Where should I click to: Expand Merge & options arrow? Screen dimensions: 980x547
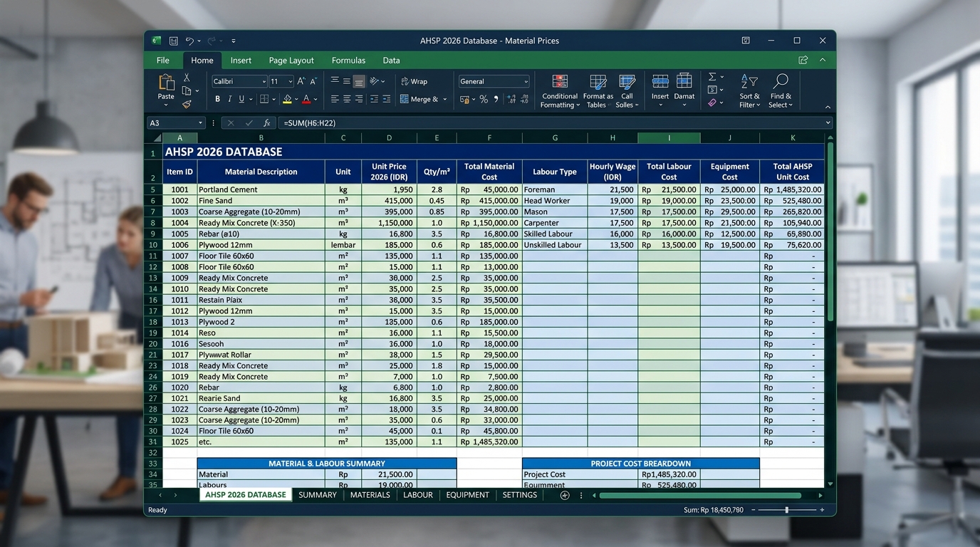point(445,99)
